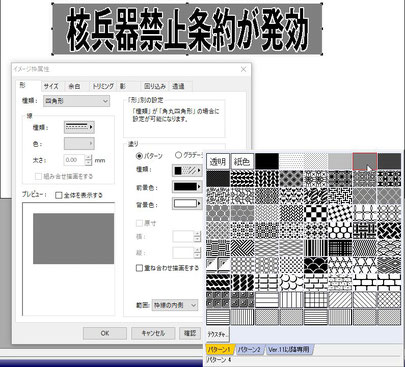
Task: Select the diagonal parquet lines pattern
Action: (x=243, y=247)
